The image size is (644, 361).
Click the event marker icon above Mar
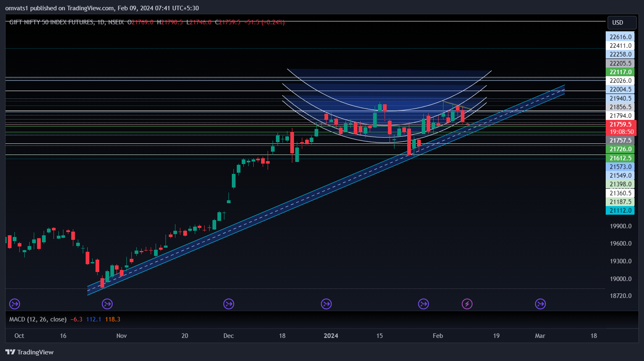[540, 304]
